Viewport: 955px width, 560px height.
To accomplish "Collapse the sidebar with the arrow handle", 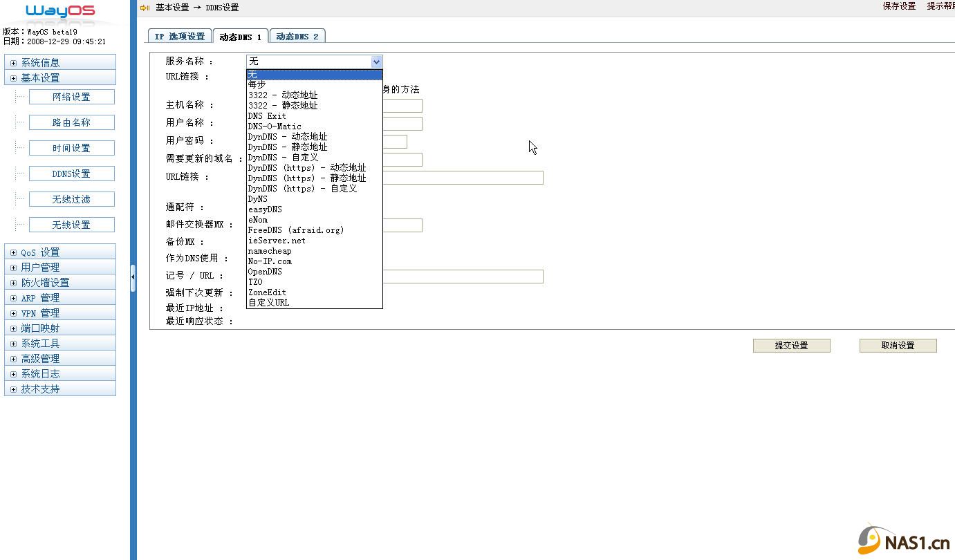I will coord(133,277).
